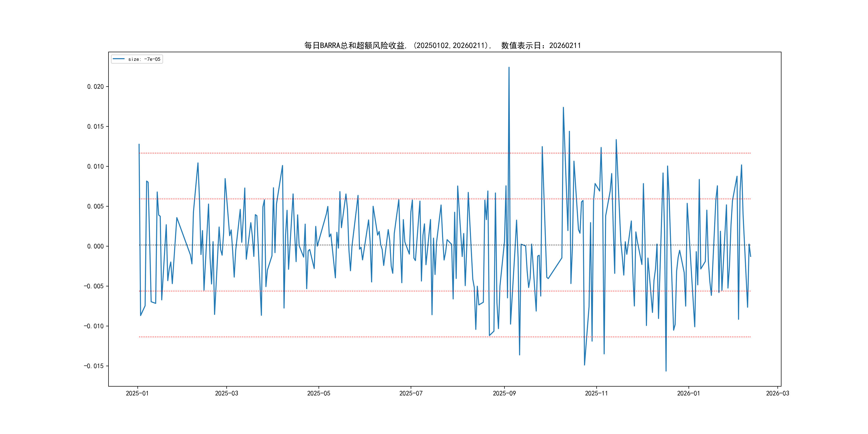Click the 0.000 y-axis tick label
Screen dimensions: 868x434
point(95,246)
